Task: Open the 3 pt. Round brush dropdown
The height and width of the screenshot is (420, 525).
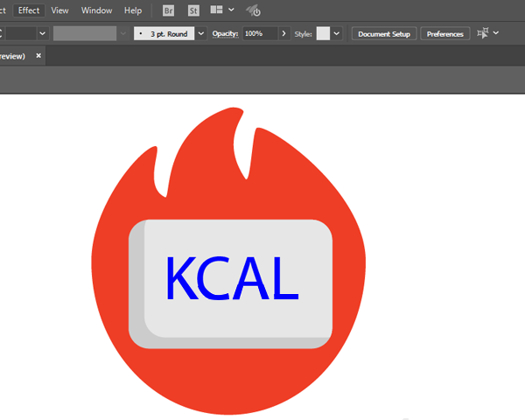Action: [x=201, y=33]
